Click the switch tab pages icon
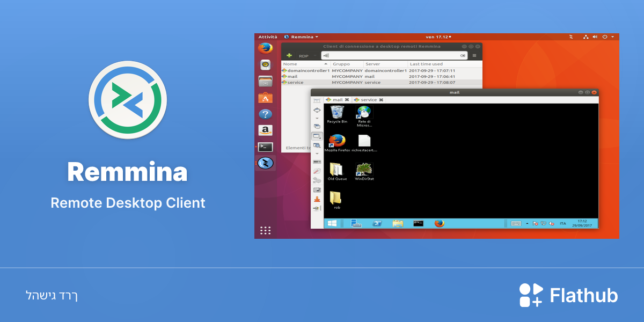The height and width of the screenshot is (322, 644). (x=317, y=127)
